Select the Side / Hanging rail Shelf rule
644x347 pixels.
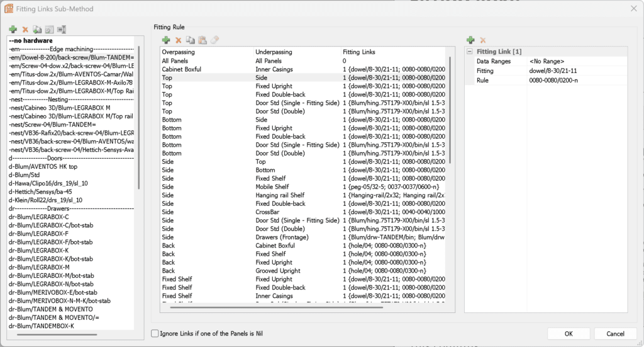303,195
